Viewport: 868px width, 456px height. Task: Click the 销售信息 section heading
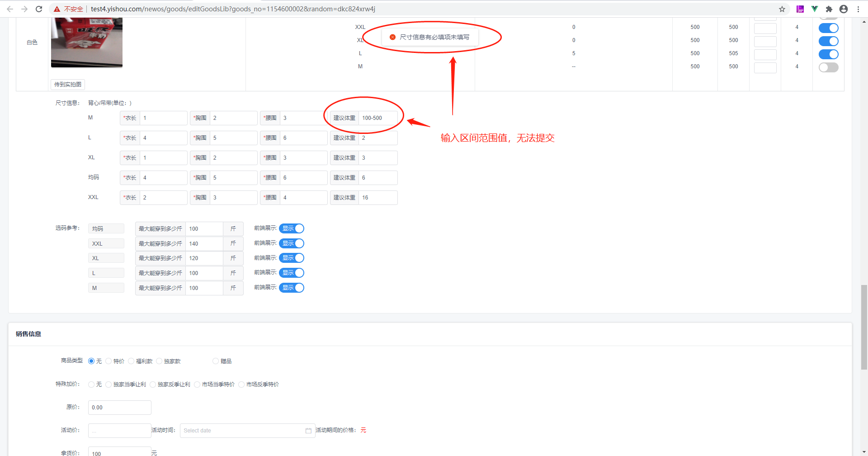coord(28,334)
